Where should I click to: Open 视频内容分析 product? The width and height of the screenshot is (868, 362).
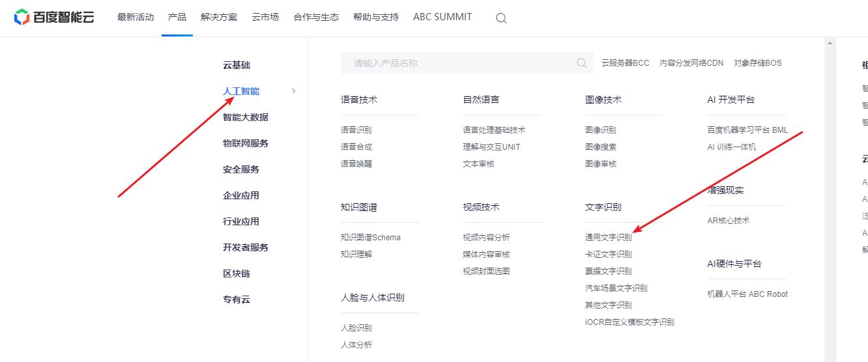coord(486,238)
